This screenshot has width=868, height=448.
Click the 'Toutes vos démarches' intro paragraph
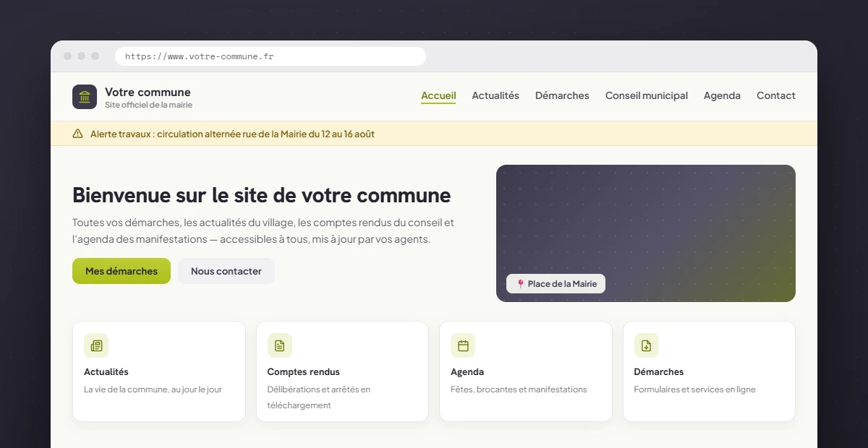(x=263, y=231)
